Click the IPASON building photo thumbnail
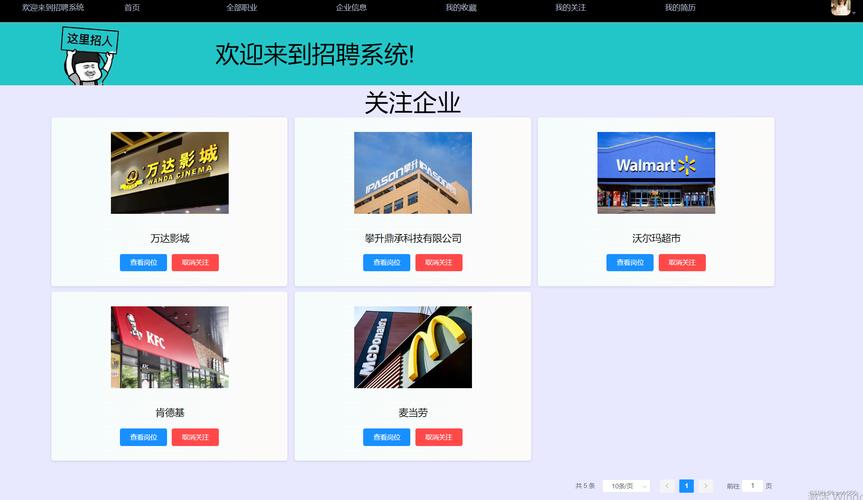Viewport: 863px width, 500px height. pyautogui.click(x=413, y=173)
